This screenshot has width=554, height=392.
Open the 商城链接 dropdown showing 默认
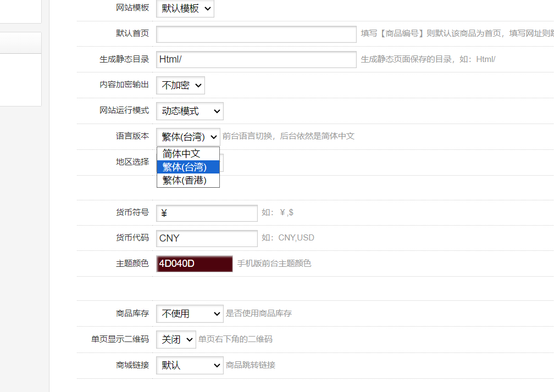tap(190, 365)
